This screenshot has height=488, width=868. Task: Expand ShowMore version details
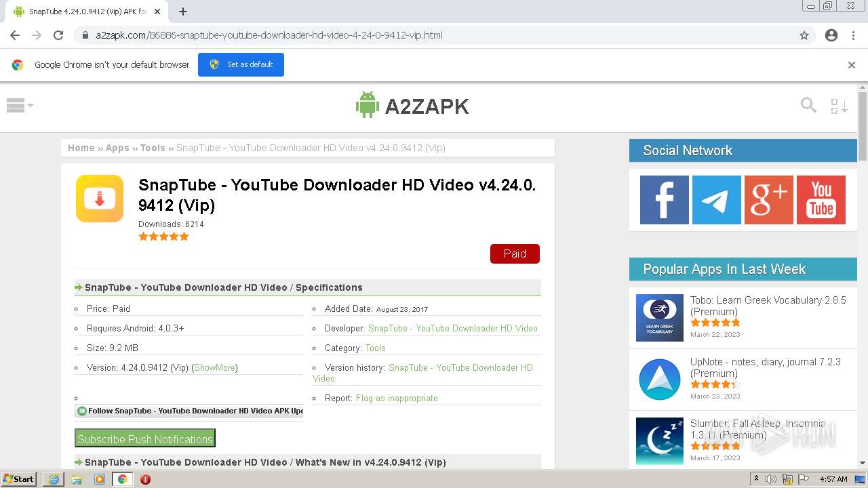(x=214, y=367)
